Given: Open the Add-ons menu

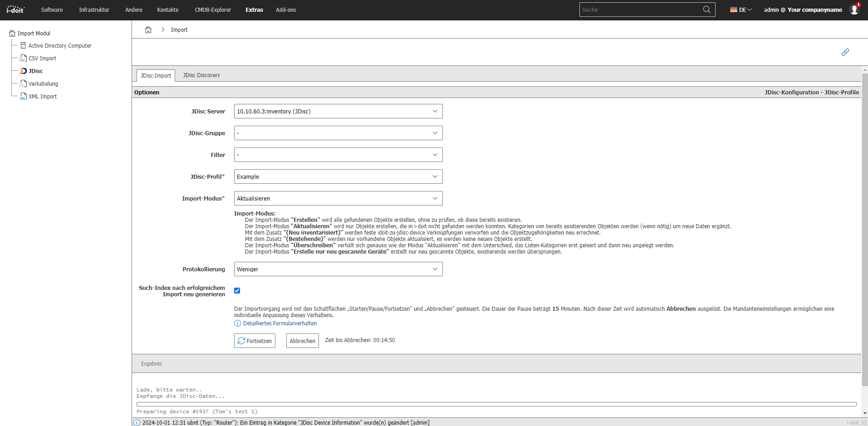Looking at the screenshot, I should pos(286,10).
